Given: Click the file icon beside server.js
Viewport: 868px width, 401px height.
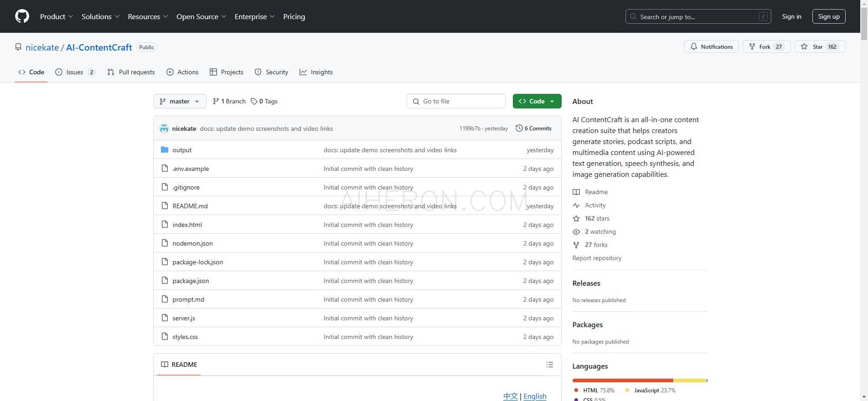Looking at the screenshot, I should (x=165, y=318).
